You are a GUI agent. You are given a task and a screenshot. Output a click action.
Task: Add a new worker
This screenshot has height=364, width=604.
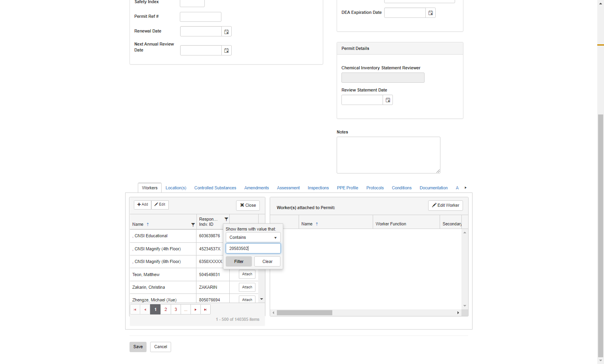[143, 204]
